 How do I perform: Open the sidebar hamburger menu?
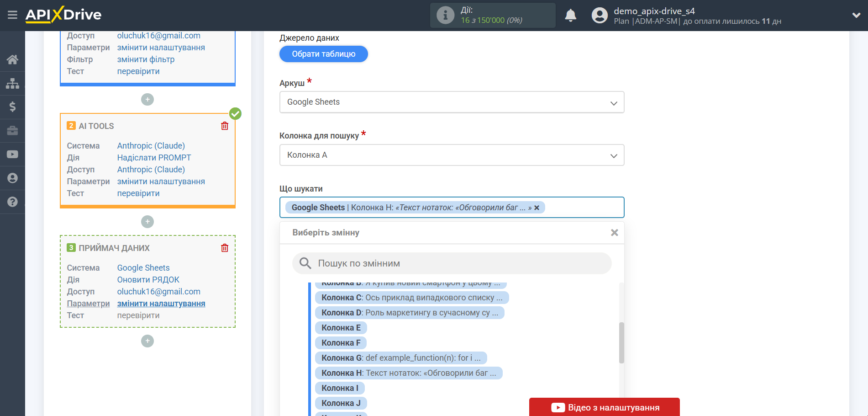[12, 15]
